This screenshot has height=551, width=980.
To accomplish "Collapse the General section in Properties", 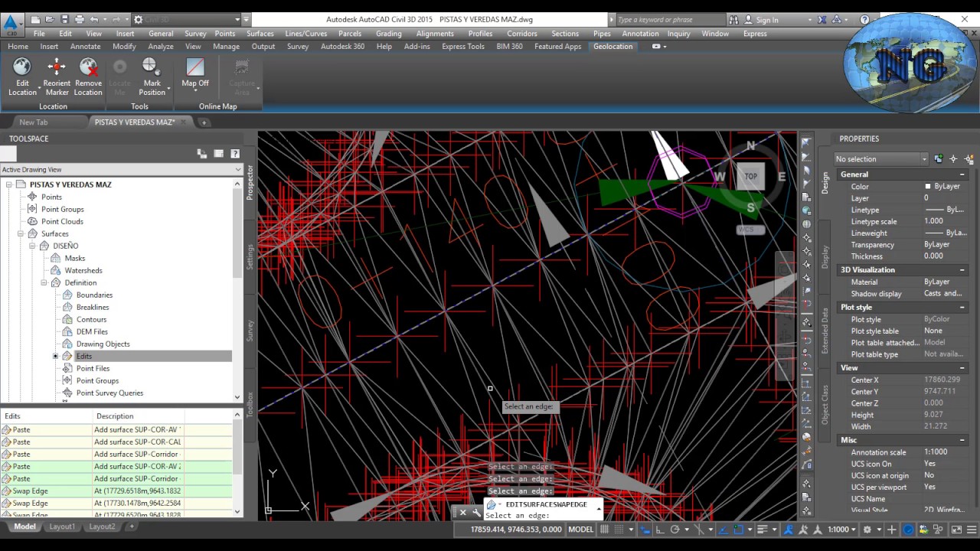I will click(962, 174).
